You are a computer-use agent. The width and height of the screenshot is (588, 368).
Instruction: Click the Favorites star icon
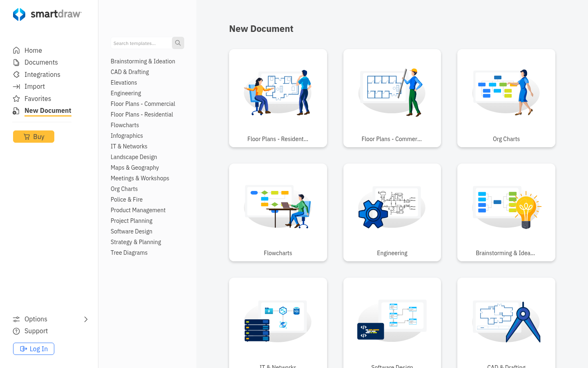click(x=16, y=99)
